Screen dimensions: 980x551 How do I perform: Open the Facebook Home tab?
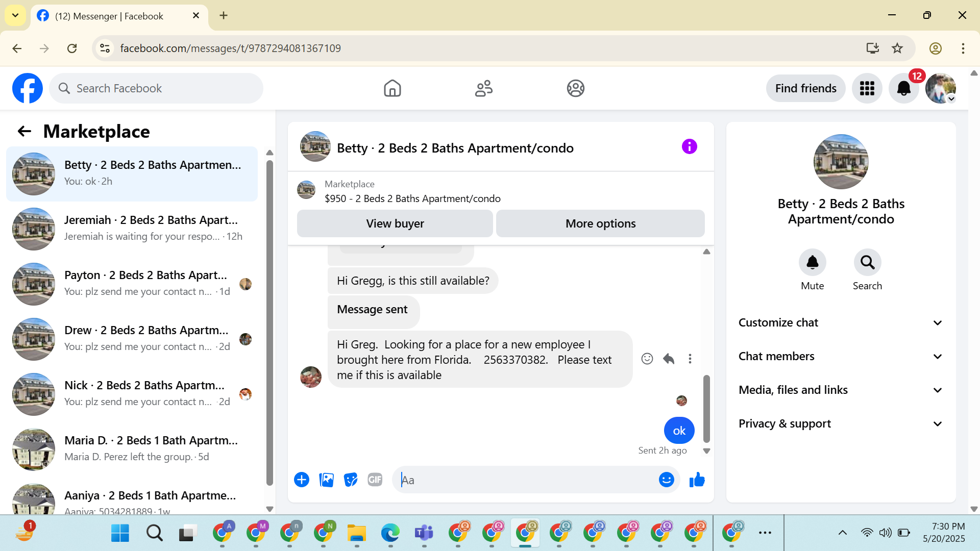click(x=392, y=89)
